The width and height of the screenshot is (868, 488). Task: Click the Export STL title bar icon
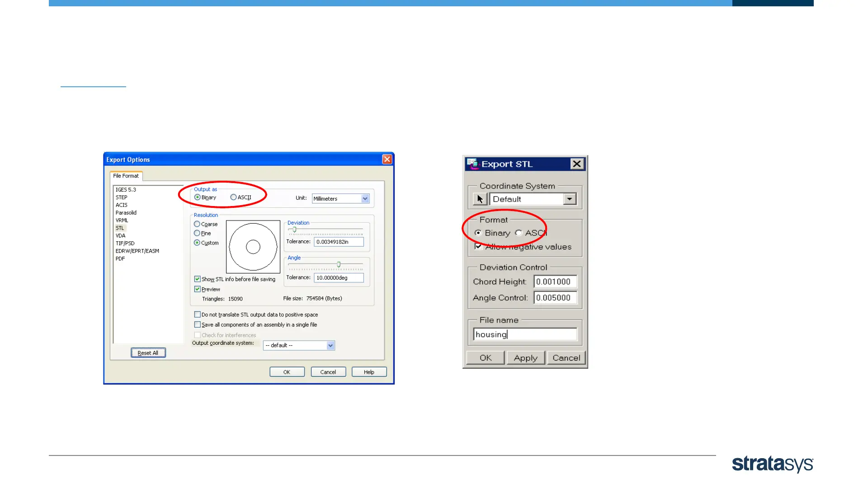tap(472, 164)
